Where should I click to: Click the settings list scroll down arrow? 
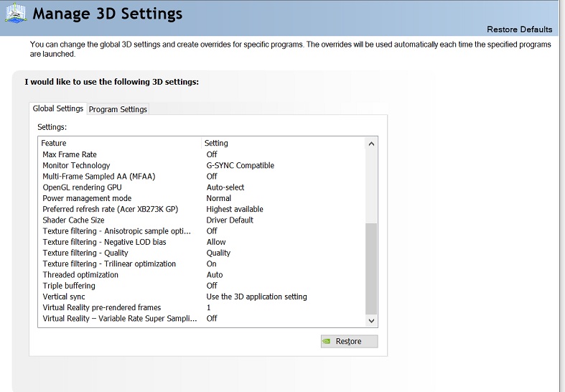coord(371,322)
